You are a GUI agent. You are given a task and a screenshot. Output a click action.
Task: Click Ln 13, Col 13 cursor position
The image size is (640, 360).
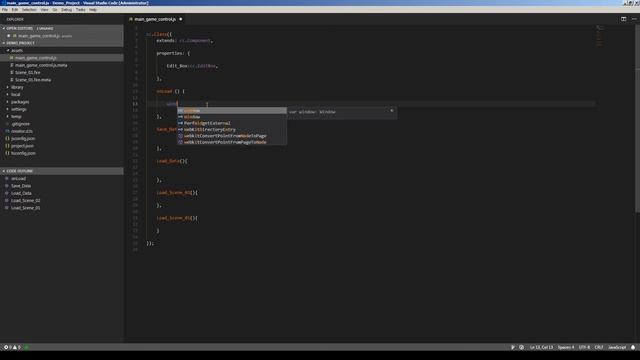[x=541, y=347]
